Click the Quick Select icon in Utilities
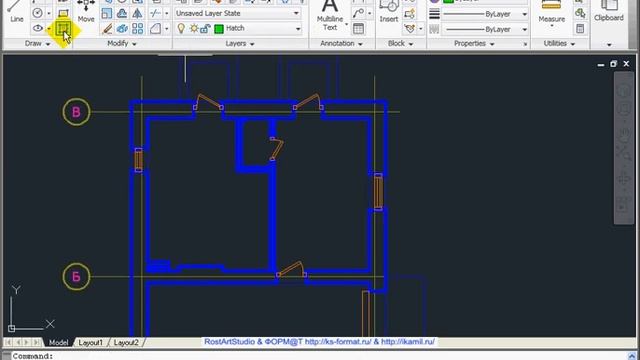The image size is (640, 360). click(580, 13)
